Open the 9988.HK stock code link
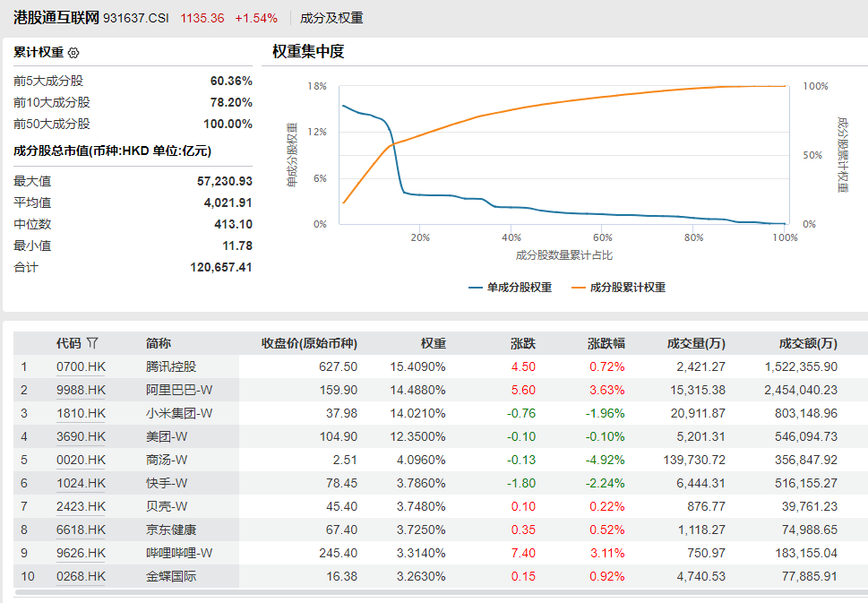Image resolution: width=868 pixels, height=603 pixels. (81, 390)
